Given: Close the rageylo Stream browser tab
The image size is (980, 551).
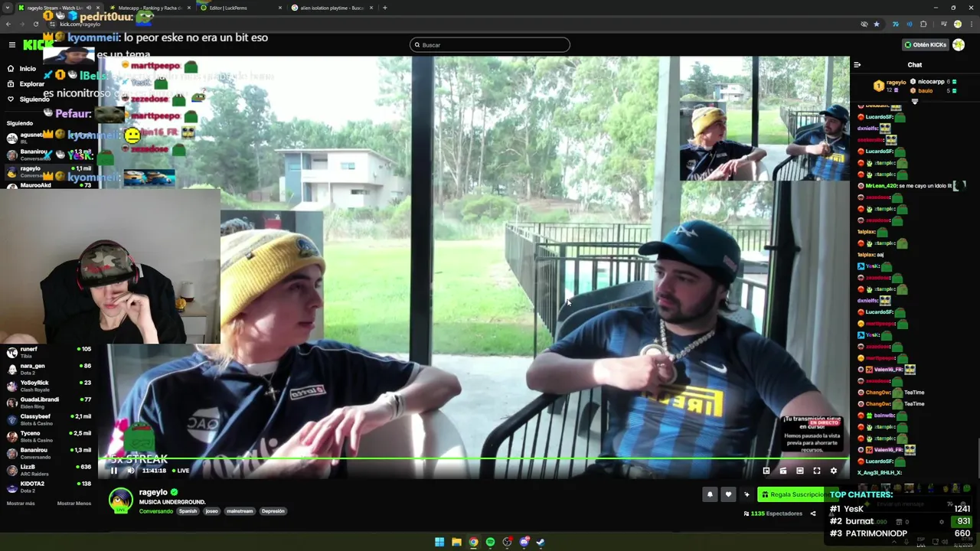Looking at the screenshot, I should tap(97, 8).
